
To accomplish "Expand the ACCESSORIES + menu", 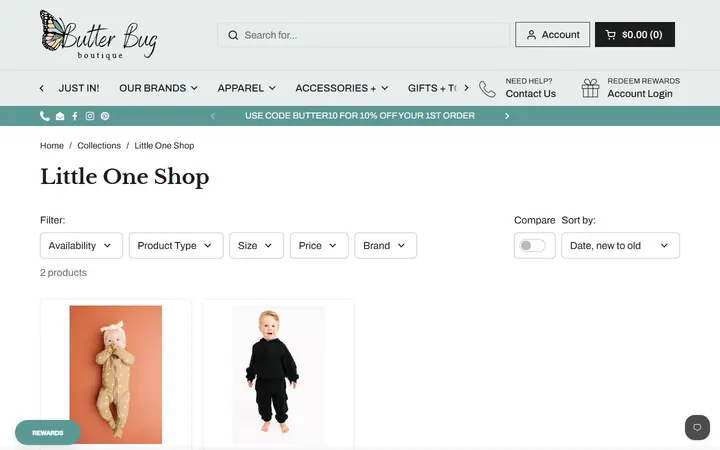I will 342,88.
